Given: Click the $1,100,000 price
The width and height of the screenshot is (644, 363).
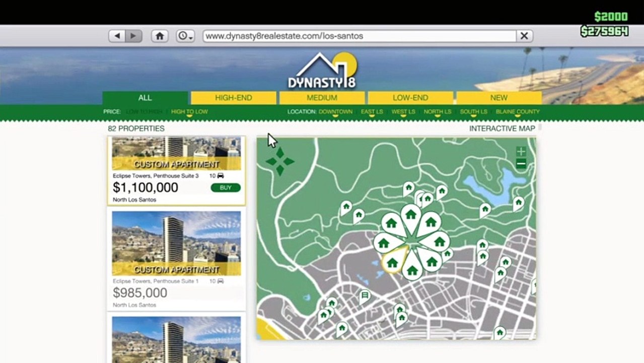Looking at the screenshot, I should pyautogui.click(x=146, y=188).
